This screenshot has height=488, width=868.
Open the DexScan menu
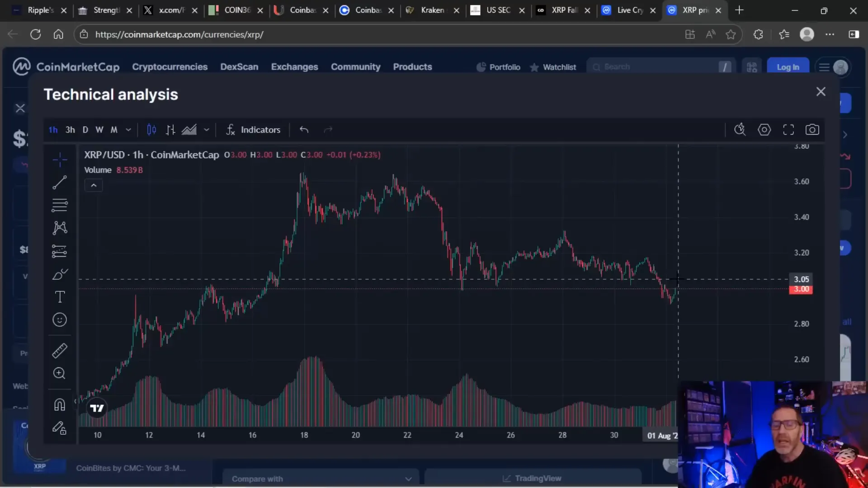(x=239, y=67)
